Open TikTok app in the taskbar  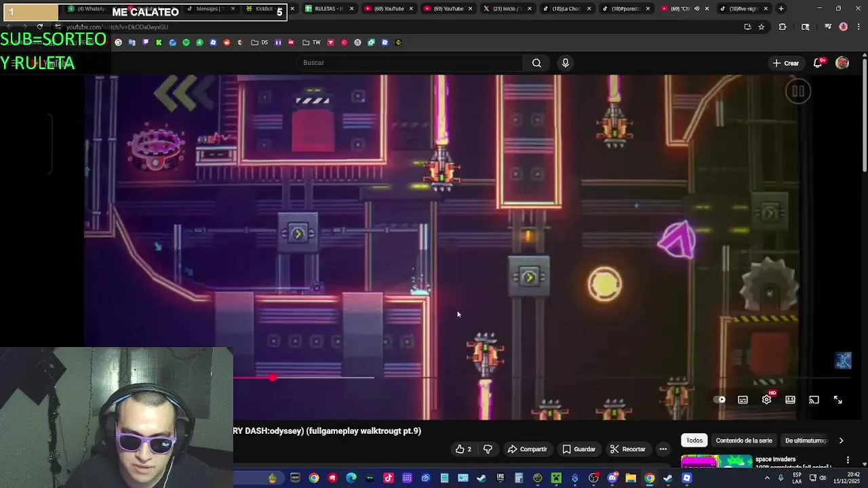pos(389,479)
